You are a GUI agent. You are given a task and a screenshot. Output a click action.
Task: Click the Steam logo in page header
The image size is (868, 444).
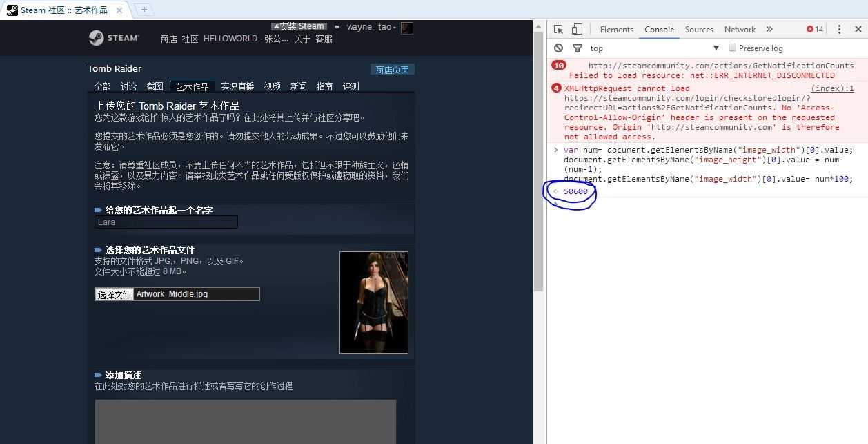[x=114, y=37]
